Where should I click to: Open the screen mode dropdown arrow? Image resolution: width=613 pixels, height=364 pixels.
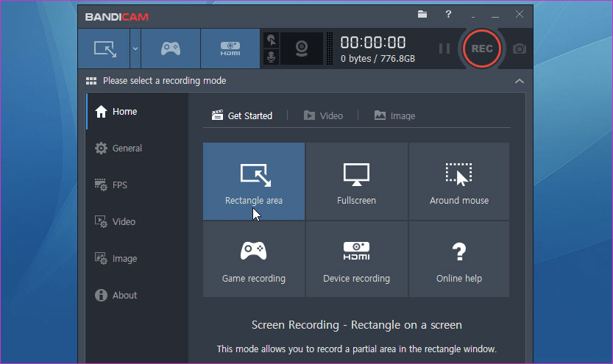[135, 49]
